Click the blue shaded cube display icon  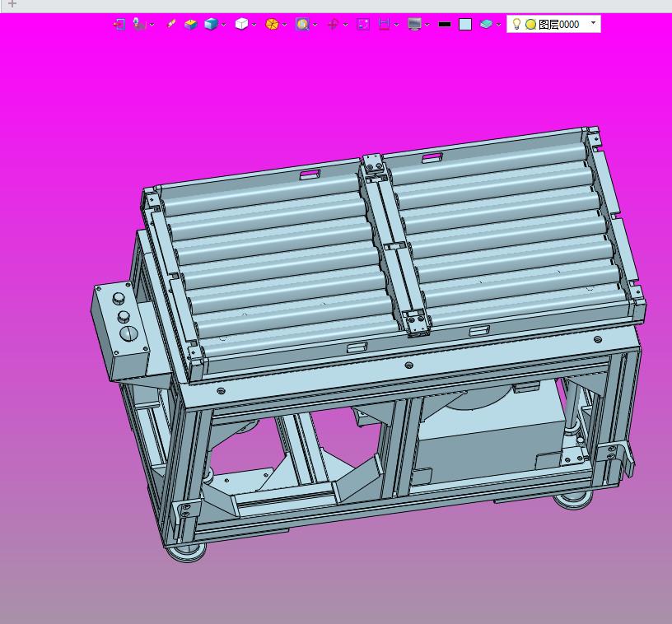211,25
